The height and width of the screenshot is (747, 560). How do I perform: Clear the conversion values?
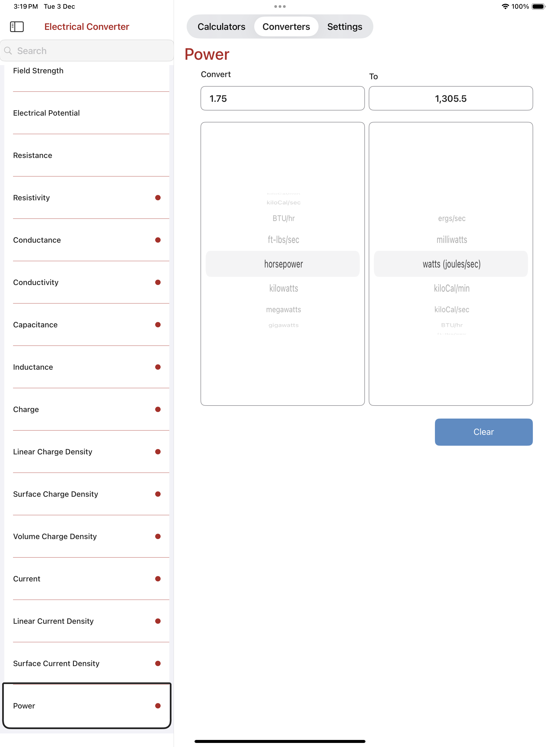pyautogui.click(x=484, y=432)
